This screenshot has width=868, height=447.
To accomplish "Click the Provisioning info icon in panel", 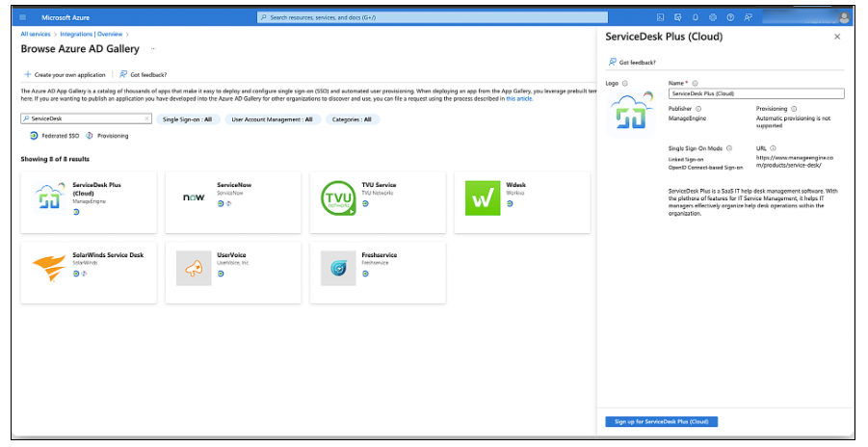I will click(794, 109).
